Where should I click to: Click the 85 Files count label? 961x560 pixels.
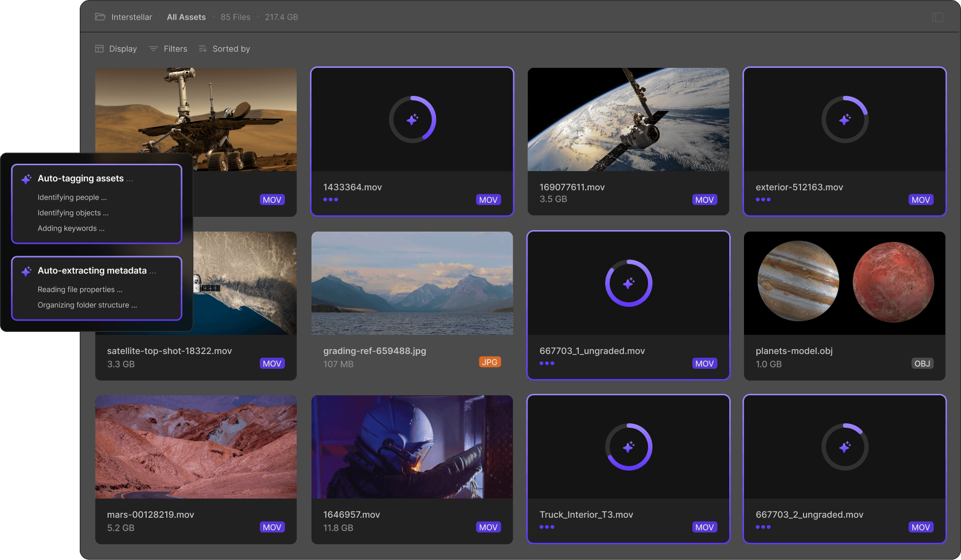coord(235,17)
